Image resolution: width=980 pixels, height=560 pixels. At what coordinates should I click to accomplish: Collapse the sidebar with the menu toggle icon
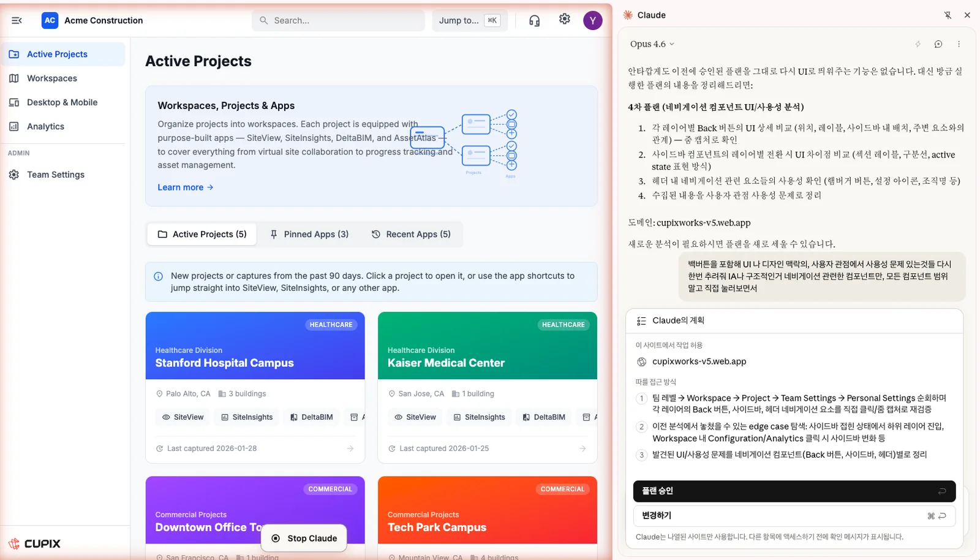point(17,20)
